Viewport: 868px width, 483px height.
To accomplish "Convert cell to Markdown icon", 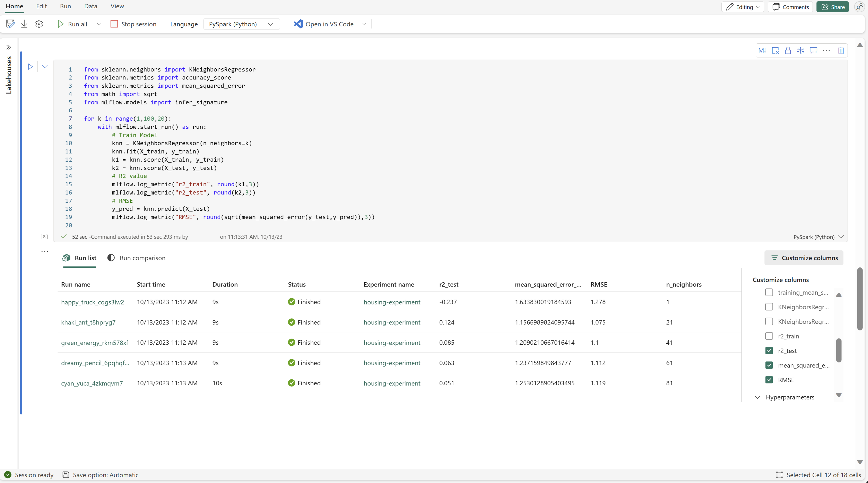I will coord(762,51).
